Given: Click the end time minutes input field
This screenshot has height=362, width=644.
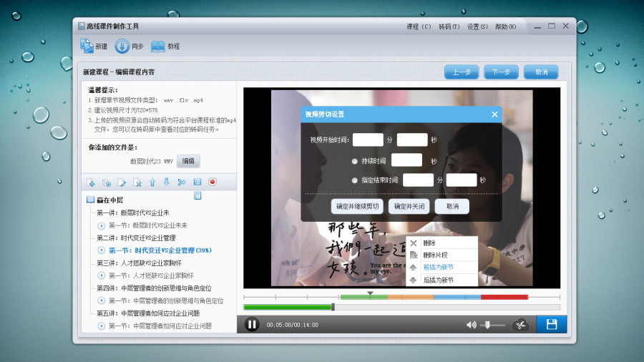Looking at the screenshot, I should pyautogui.click(x=418, y=180).
